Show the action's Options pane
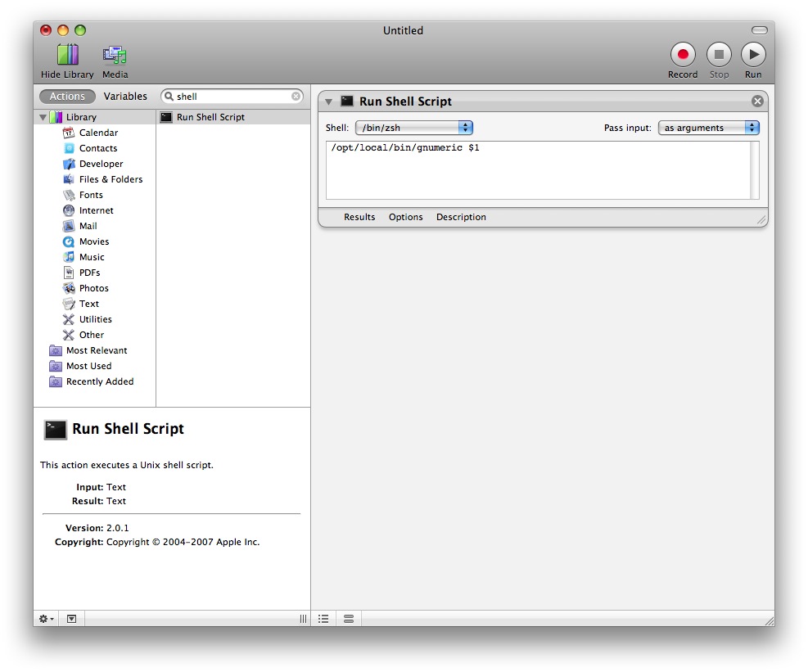The image size is (808, 672). click(x=406, y=217)
